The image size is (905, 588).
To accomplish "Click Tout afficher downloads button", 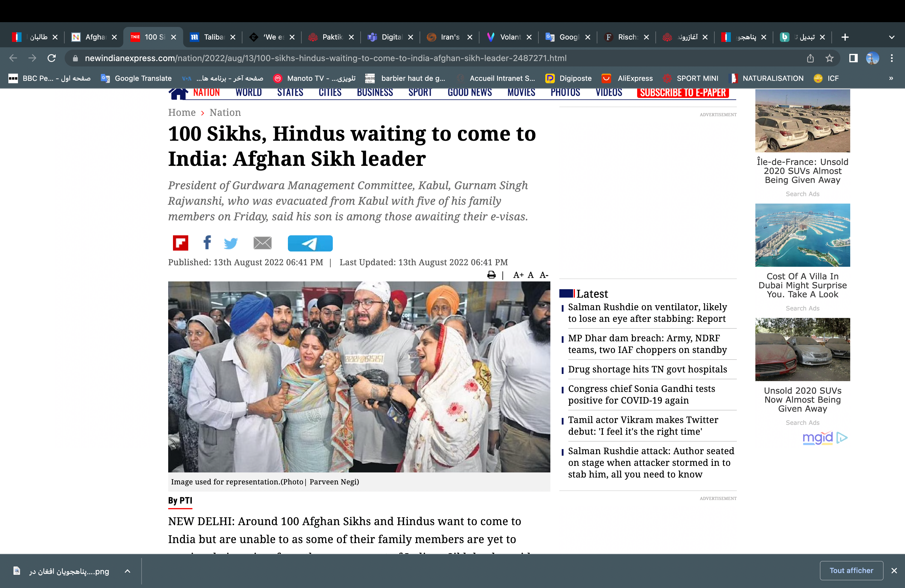I will (x=851, y=571).
